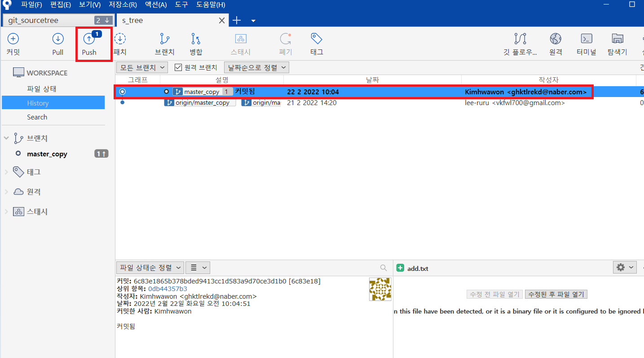
Task: Select 파일 상태 in WORKSPACE
Action: coord(41,89)
